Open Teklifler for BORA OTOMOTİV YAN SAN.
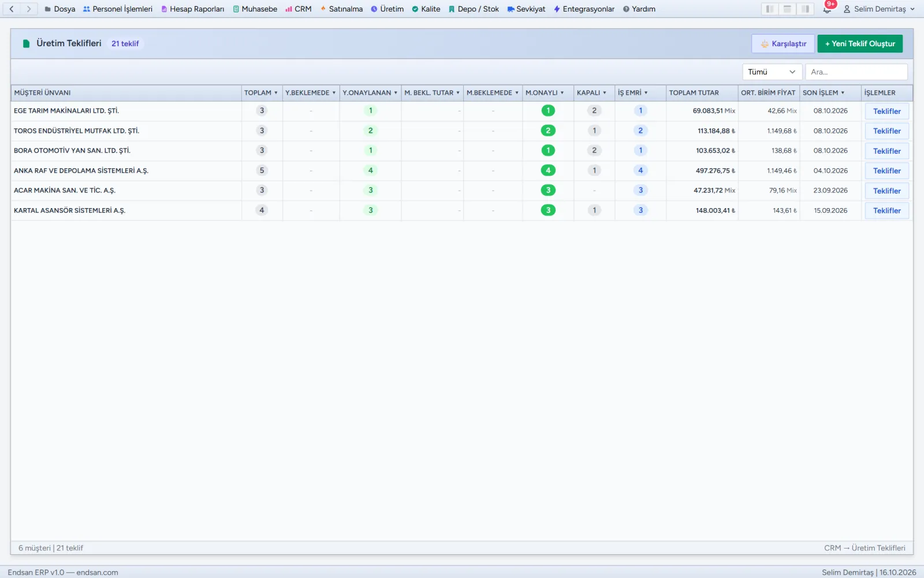The width and height of the screenshot is (924, 578). tap(887, 151)
